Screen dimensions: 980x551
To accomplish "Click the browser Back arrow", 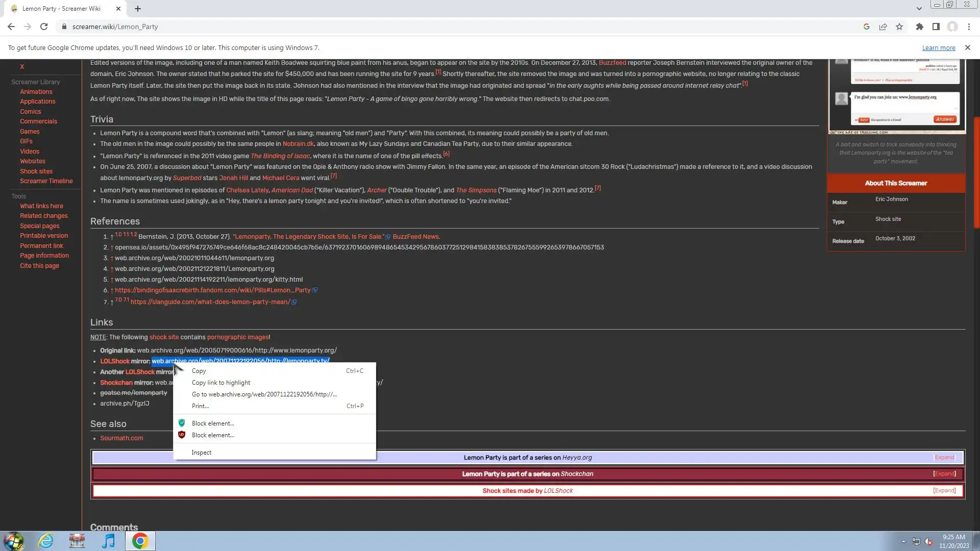I will click(11, 27).
